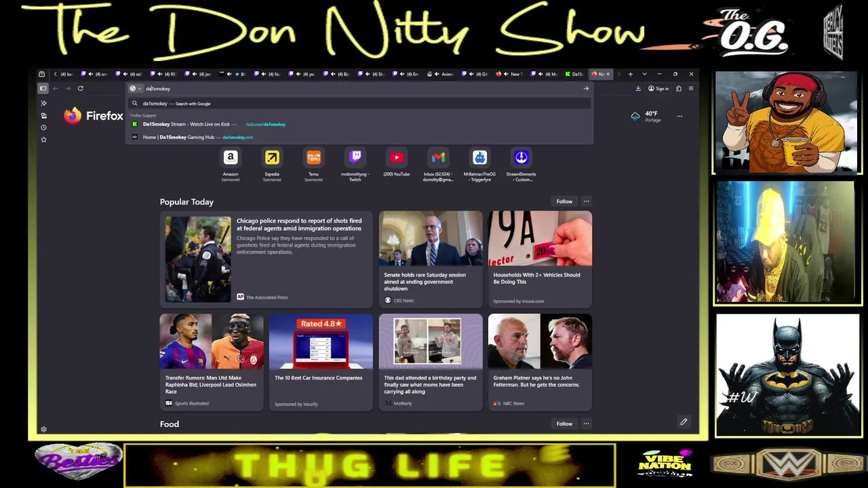Open the StreamElements shortcut tile
Viewport: 868px width, 488px height.
coord(521,165)
